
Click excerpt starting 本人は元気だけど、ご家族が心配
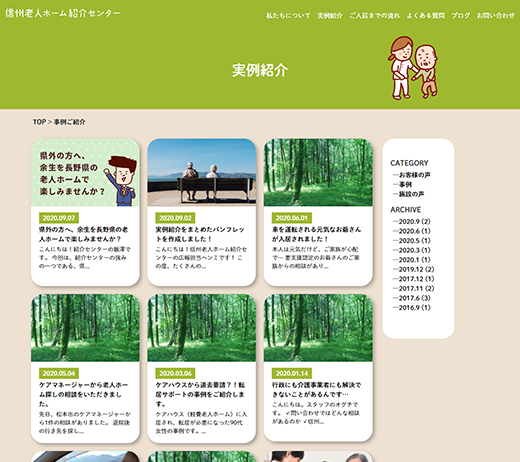[316, 258]
